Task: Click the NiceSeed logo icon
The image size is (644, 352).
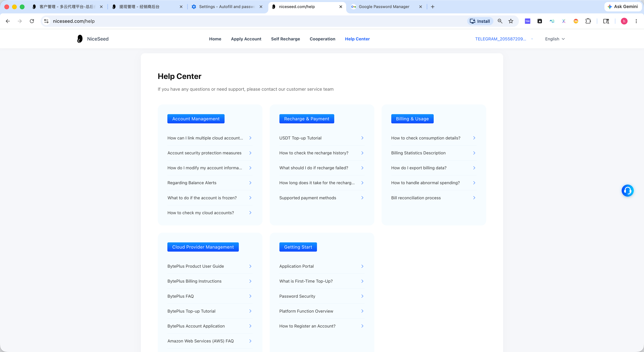Action: coord(80,39)
